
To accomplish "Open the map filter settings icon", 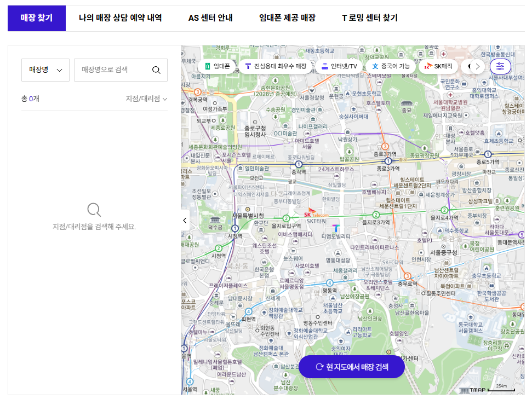I will click(x=500, y=66).
